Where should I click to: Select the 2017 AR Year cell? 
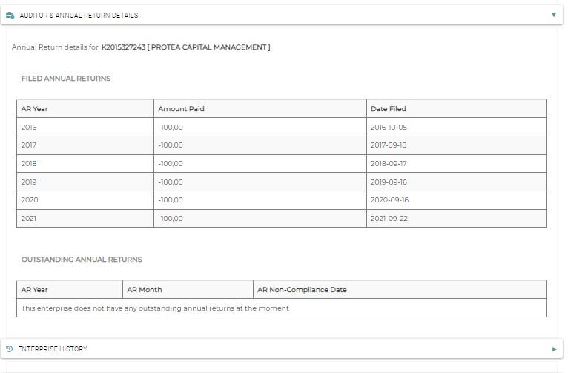pyautogui.click(x=29, y=145)
